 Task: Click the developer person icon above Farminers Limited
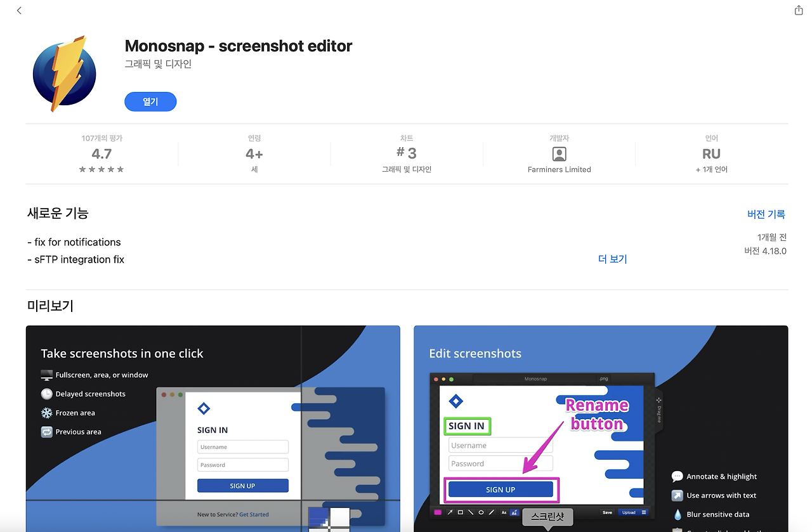559,154
